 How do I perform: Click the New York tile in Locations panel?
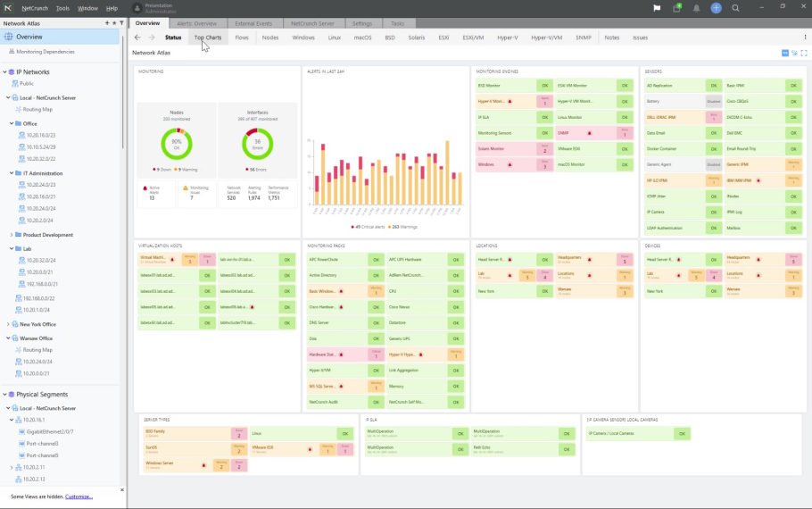click(514, 291)
